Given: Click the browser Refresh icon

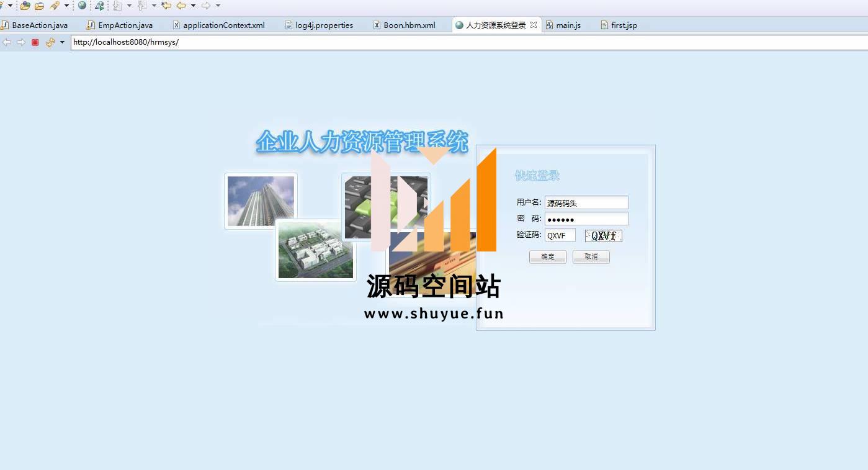Looking at the screenshot, I should pyautogui.click(x=50, y=42).
